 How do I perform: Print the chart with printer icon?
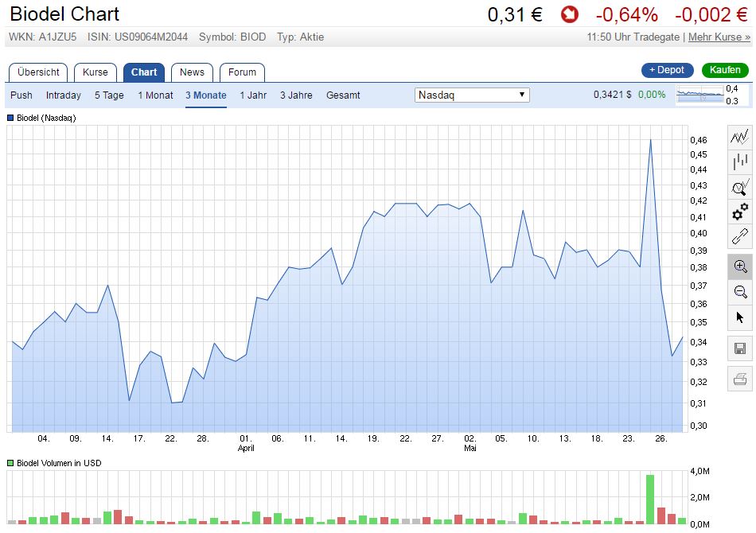tap(739, 379)
